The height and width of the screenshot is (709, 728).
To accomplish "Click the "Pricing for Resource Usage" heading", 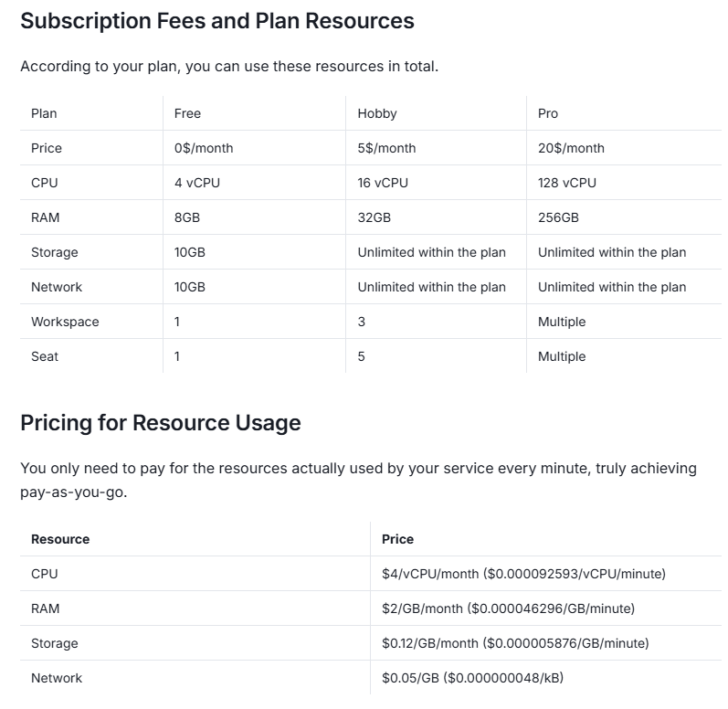I will [160, 423].
